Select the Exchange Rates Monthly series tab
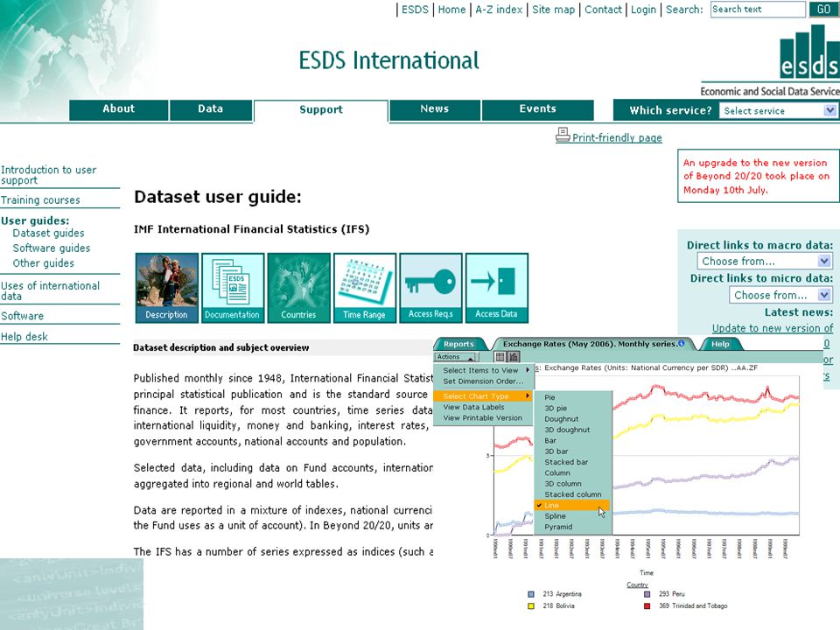The width and height of the screenshot is (840, 630). point(593,344)
